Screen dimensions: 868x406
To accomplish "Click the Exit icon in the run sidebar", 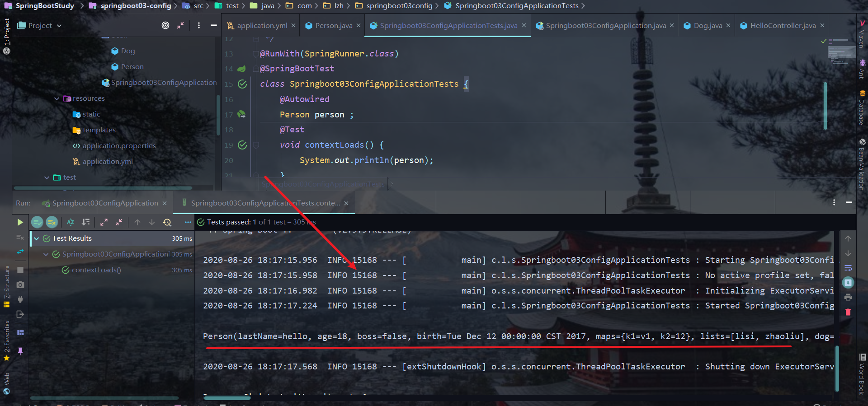I will 20,314.
